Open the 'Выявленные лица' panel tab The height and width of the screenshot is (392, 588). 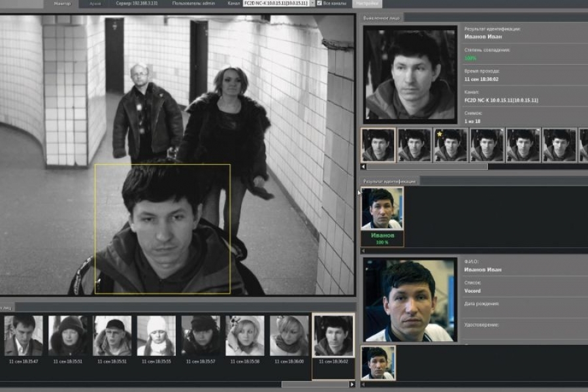coord(383,18)
